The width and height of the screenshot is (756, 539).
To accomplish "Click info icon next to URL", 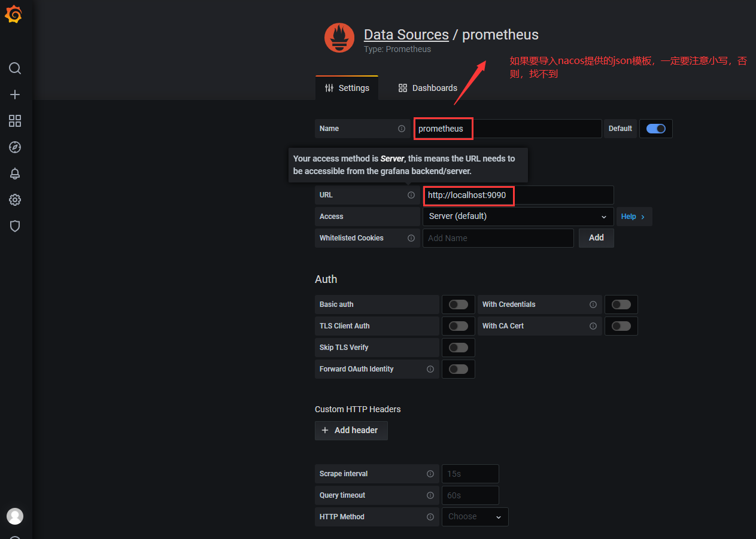I will coord(411,195).
